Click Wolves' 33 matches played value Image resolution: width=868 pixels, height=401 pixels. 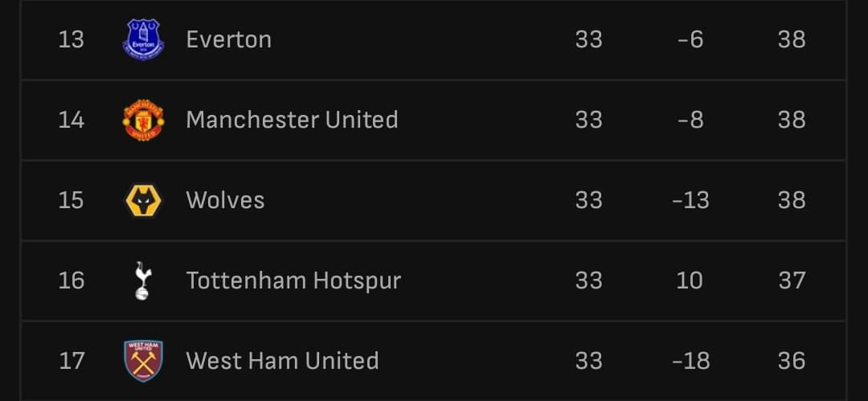[588, 200]
